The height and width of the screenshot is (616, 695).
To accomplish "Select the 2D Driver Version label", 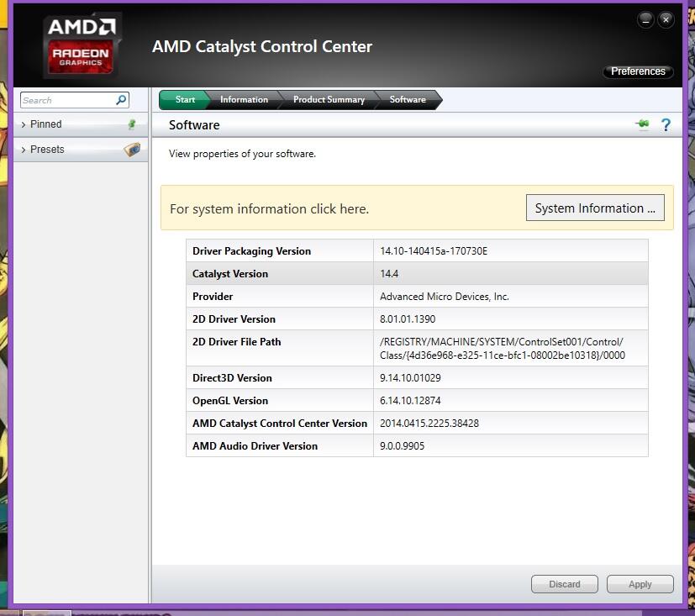I will pos(234,319).
